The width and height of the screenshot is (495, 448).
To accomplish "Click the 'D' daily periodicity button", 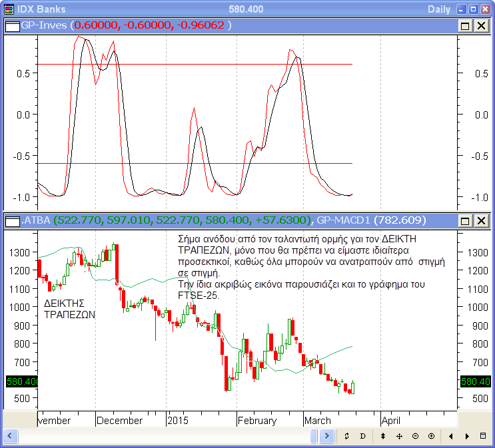I will pos(362,436).
